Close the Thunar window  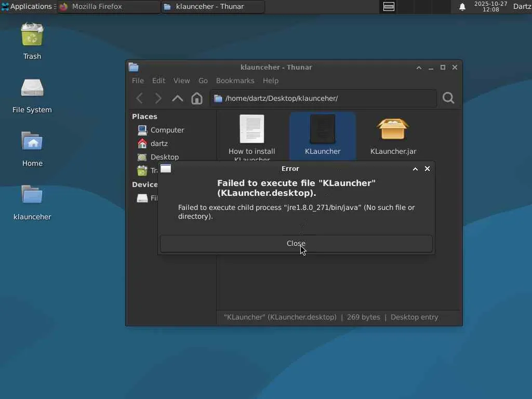click(455, 68)
